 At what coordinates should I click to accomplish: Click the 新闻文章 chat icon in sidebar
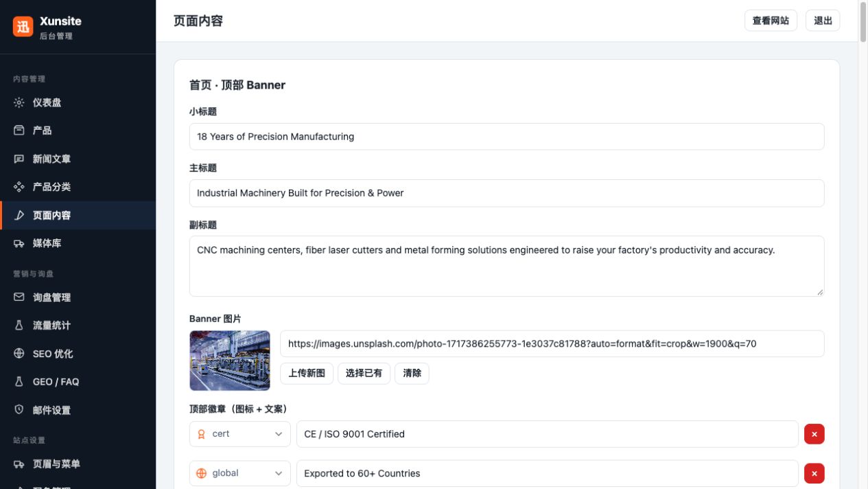click(19, 159)
